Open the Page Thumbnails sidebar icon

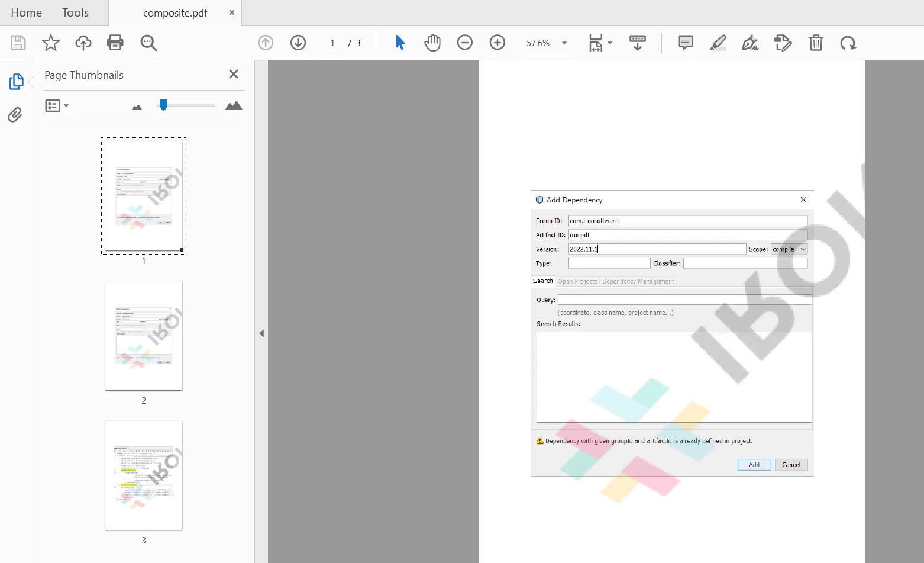[16, 82]
